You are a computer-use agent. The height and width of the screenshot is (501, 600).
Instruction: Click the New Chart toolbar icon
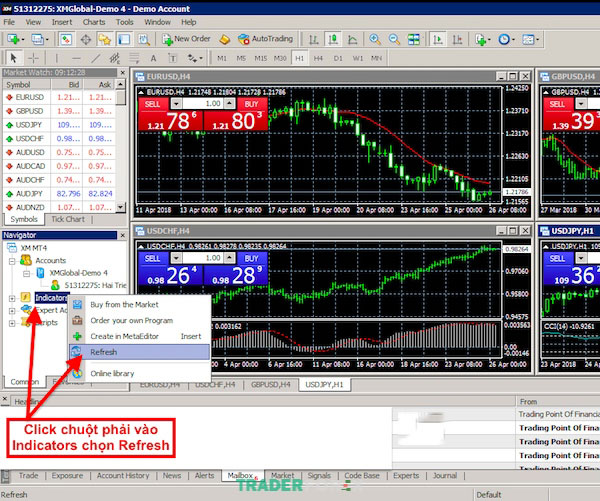coord(15,39)
